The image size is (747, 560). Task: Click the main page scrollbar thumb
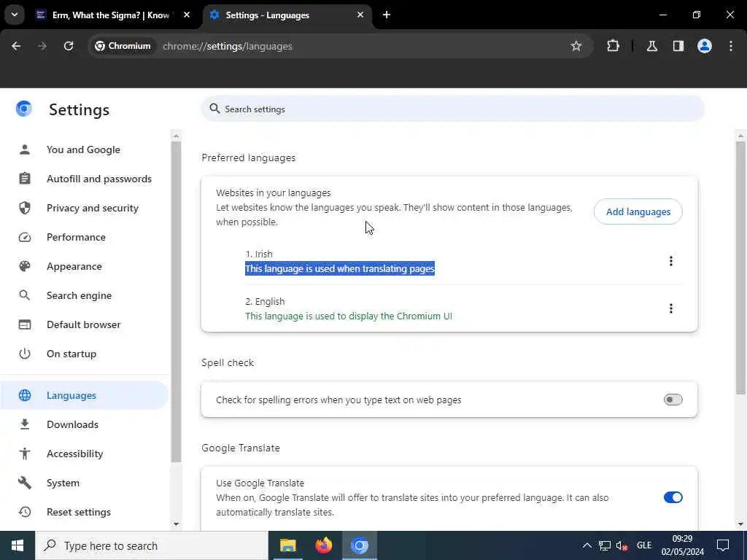coord(740,268)
